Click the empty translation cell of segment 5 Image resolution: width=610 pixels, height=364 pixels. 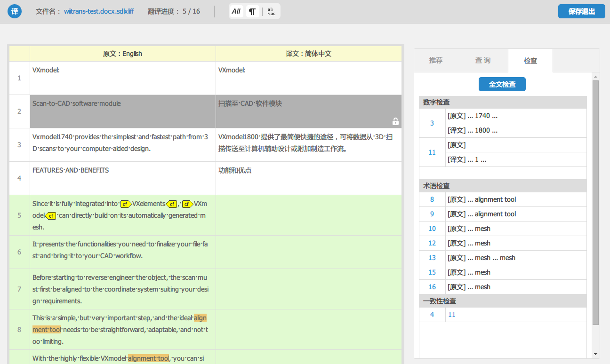[x=309, y=215]
